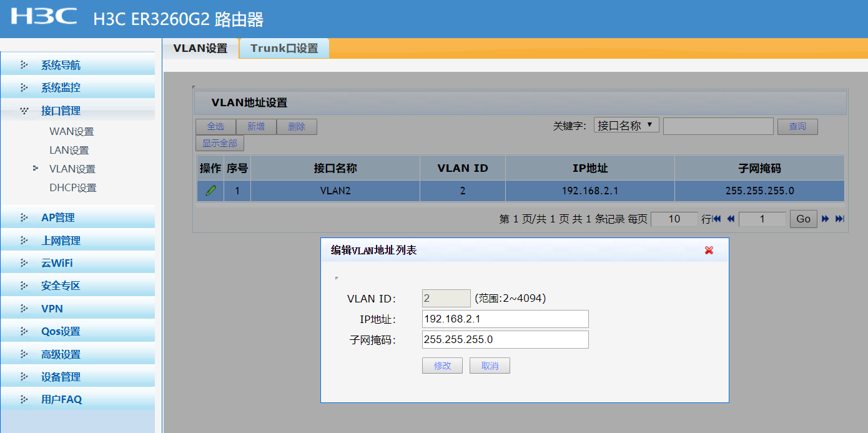Viewport: 868px width, 433px height.
Task: Click the 子网掩码 column header
Action: point(759,168)
